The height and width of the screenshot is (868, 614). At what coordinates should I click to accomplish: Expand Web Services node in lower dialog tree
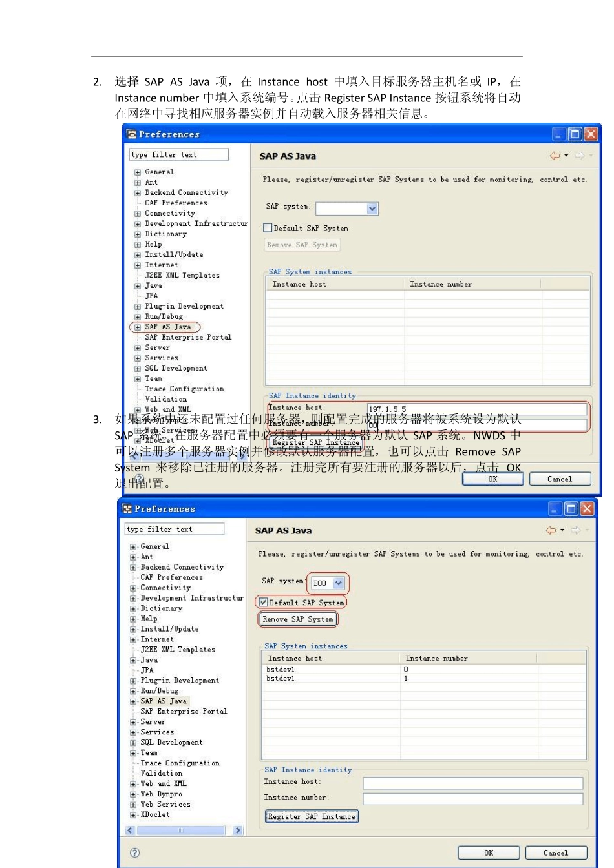point(133,805)
